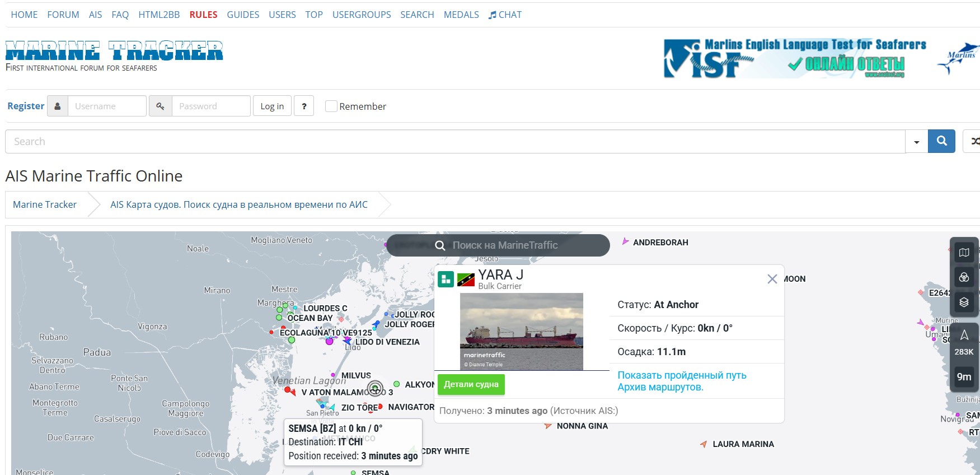This screenshot has height=475, width=980.
Task: Click the blue search magnifier button
Action: 941,141
